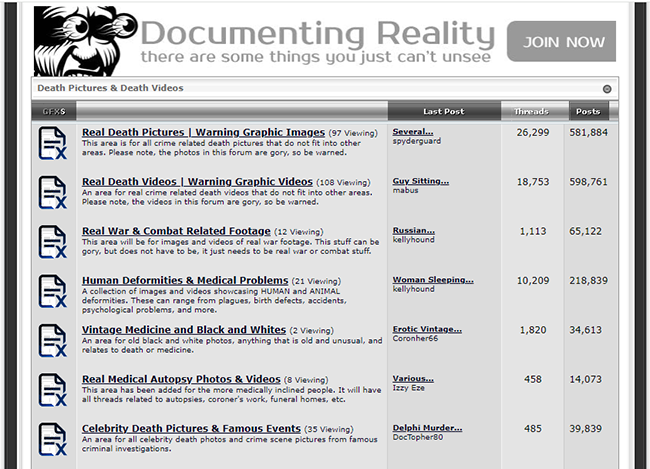Click username DocTopher80
The width and height of the screenshot is (650, 469).
(x=418, y=437)
